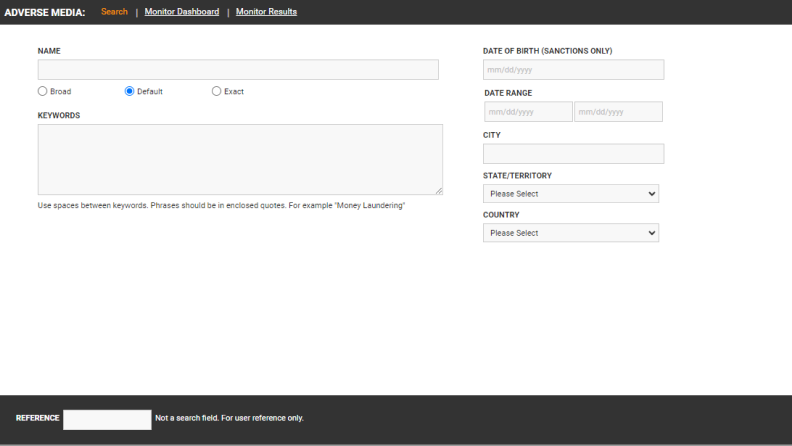Image resolution: width=792 pixels, height=446 pixels.
Task: Click the DATE RANGE label
Action: [x=508, y=93]
